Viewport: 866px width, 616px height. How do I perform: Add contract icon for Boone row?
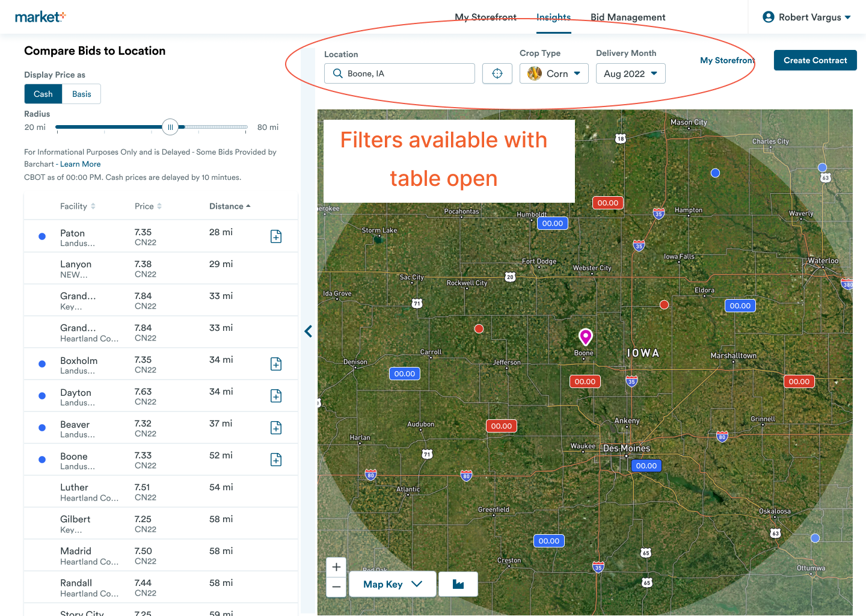pos(276,460)
